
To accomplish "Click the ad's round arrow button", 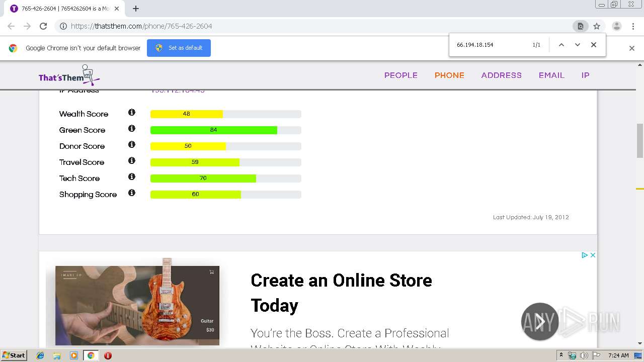I will click(540, 321).
